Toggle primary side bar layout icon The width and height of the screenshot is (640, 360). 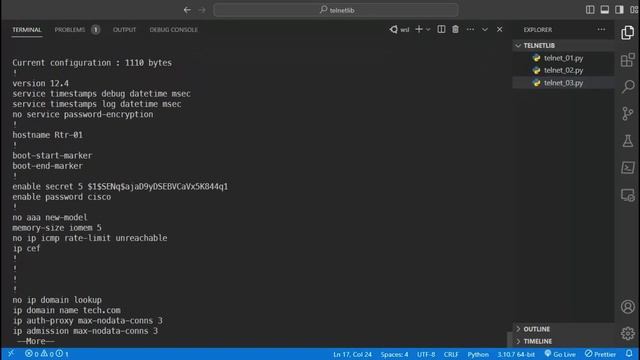point(590,9)
